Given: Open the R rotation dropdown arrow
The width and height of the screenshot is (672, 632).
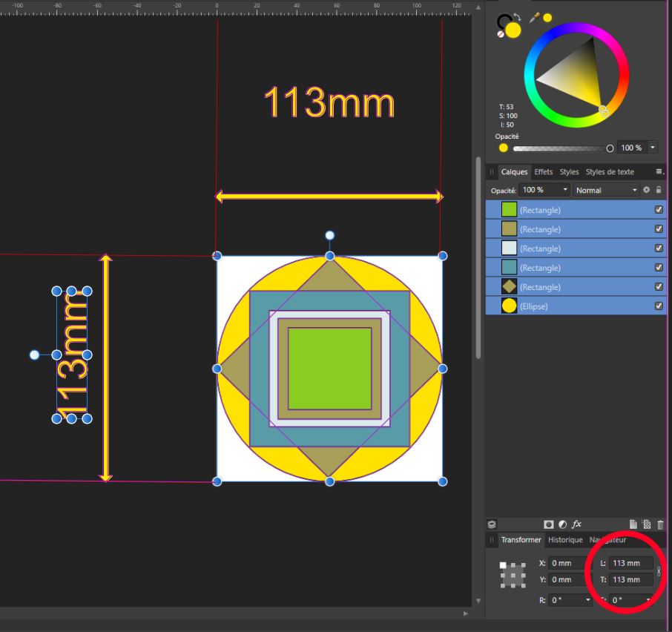Looking at the screenshot, I should (587, 600).
